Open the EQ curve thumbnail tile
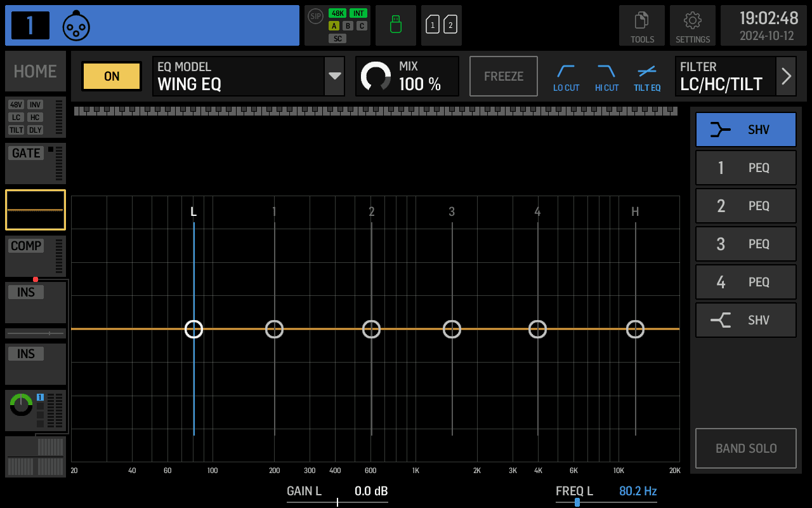 [x=36, y=210]
